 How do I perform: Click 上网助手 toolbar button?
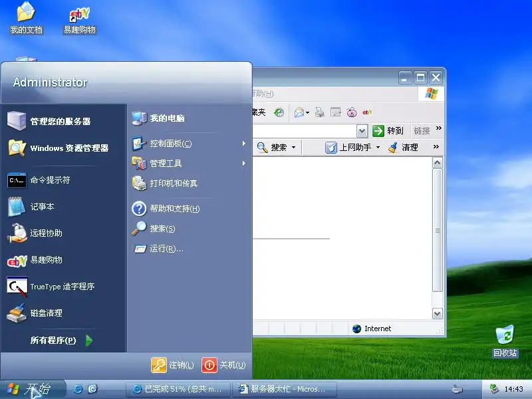pyautogui.click(x=348, y=148)
